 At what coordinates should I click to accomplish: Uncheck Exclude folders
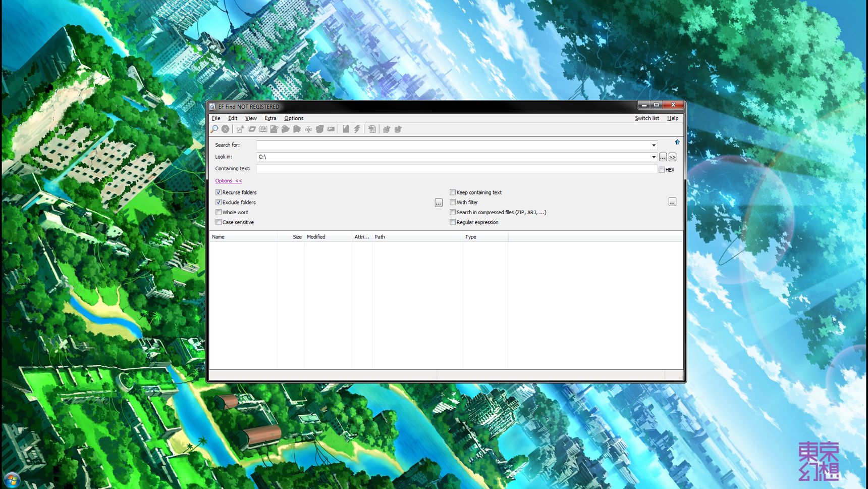(219, 203)
